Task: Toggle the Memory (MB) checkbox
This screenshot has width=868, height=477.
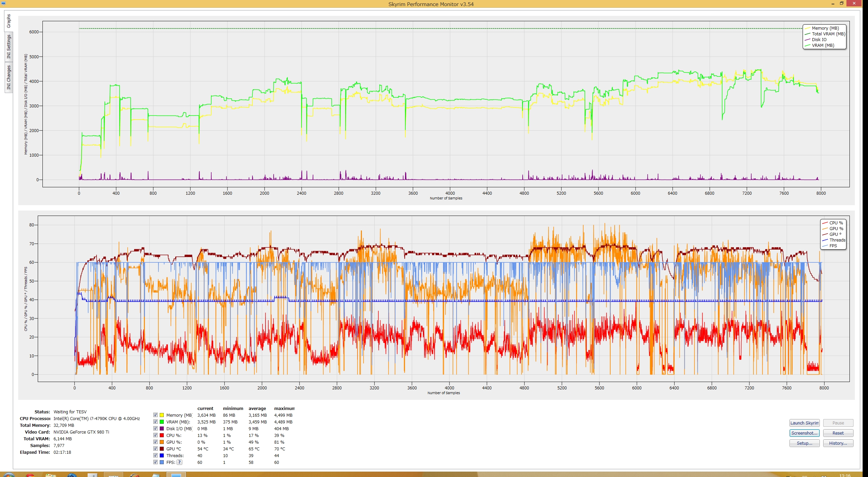Action: [155, 415]
